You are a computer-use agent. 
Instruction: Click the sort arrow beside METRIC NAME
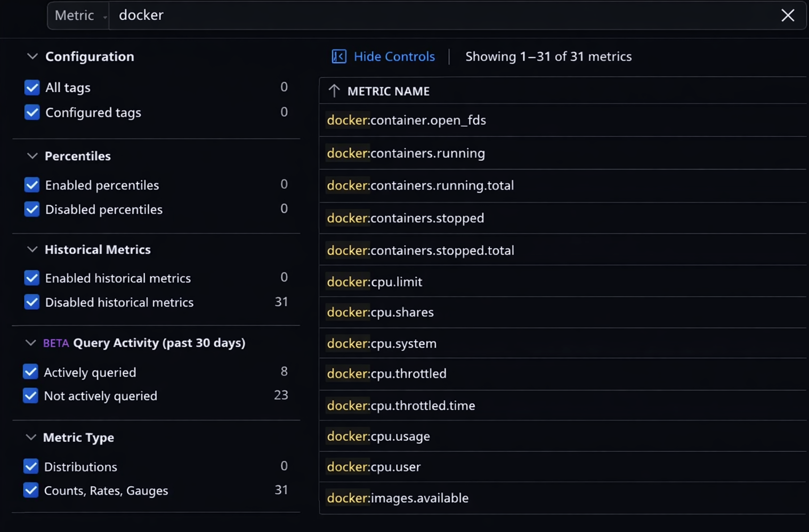coord(334,91)
